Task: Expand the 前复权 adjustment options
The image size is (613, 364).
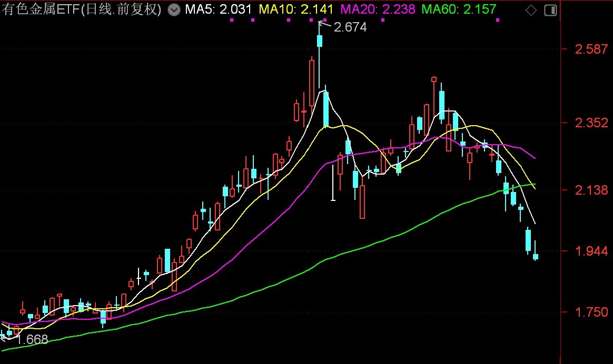Action: point(137,9)
